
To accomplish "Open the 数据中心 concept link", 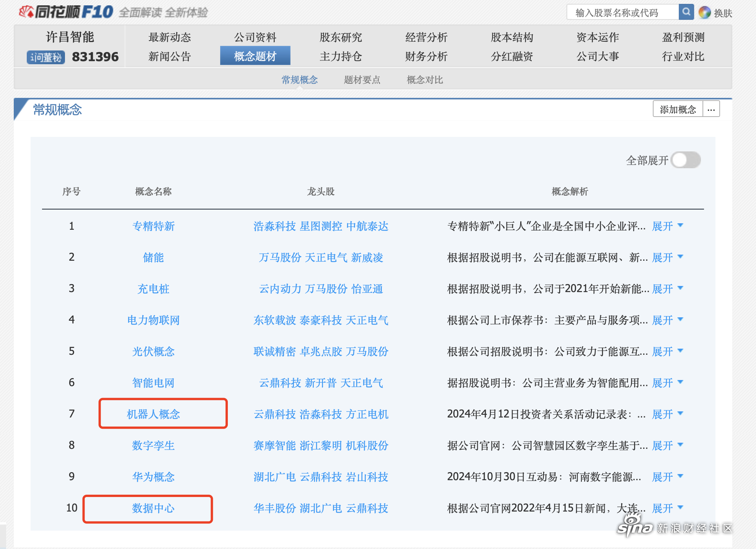I will (154, 508).
